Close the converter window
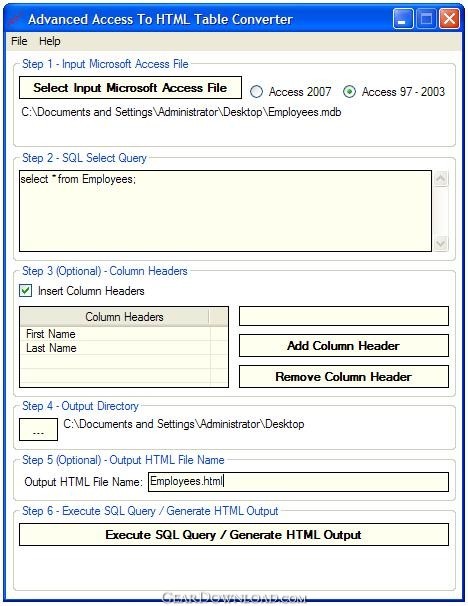Screen dimensions: 468x606 point(449,19)
